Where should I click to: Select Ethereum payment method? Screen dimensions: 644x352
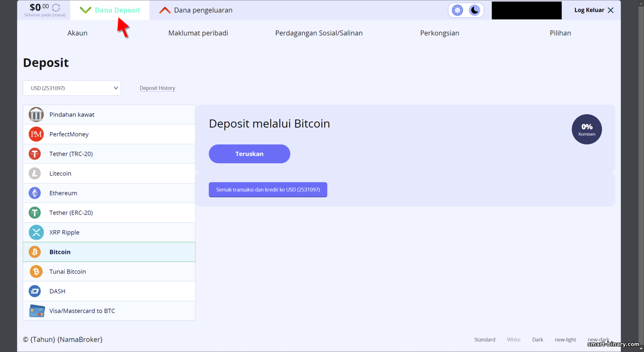109,193
